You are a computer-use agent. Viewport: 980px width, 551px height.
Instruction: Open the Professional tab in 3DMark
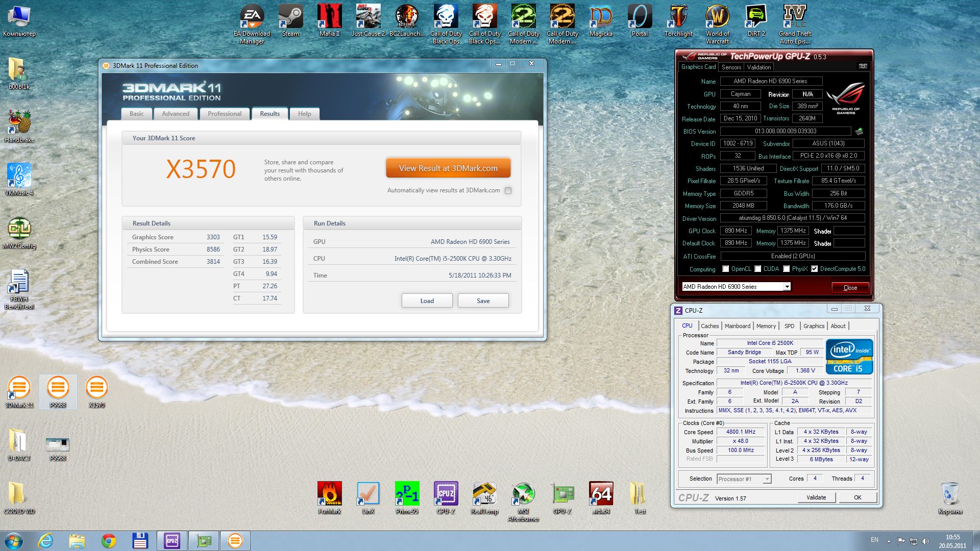point(225,114)
